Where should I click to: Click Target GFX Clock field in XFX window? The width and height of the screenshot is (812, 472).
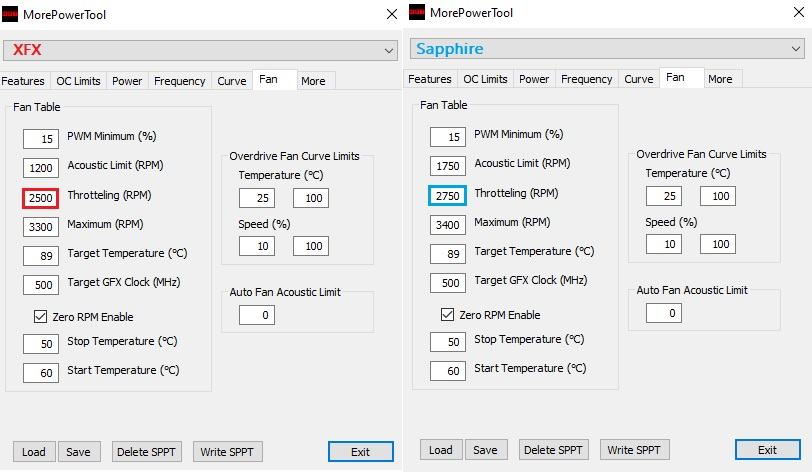click(x=41, y=284)
